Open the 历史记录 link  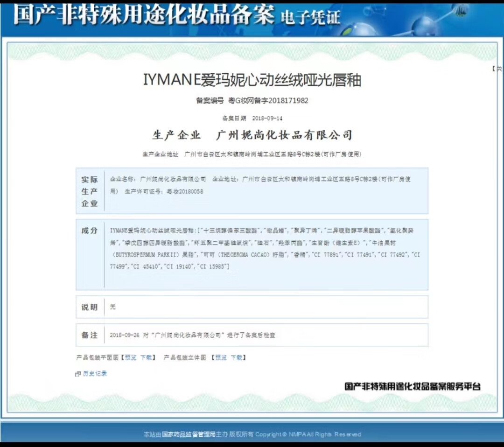point(95,373)
